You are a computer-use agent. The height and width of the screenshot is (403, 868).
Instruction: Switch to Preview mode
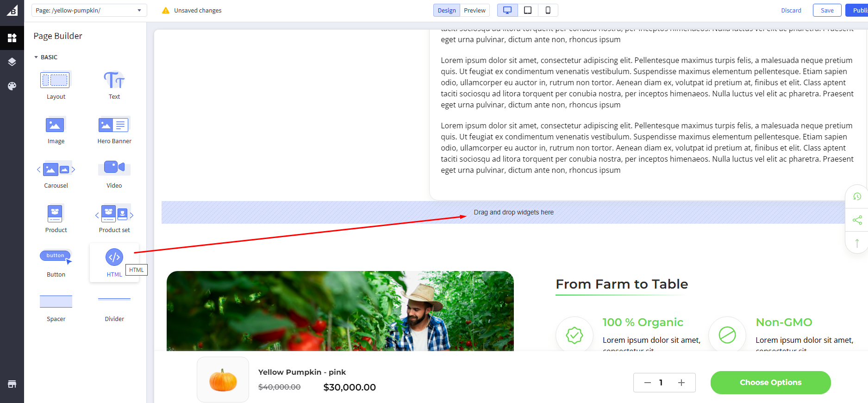click(475, 10)
